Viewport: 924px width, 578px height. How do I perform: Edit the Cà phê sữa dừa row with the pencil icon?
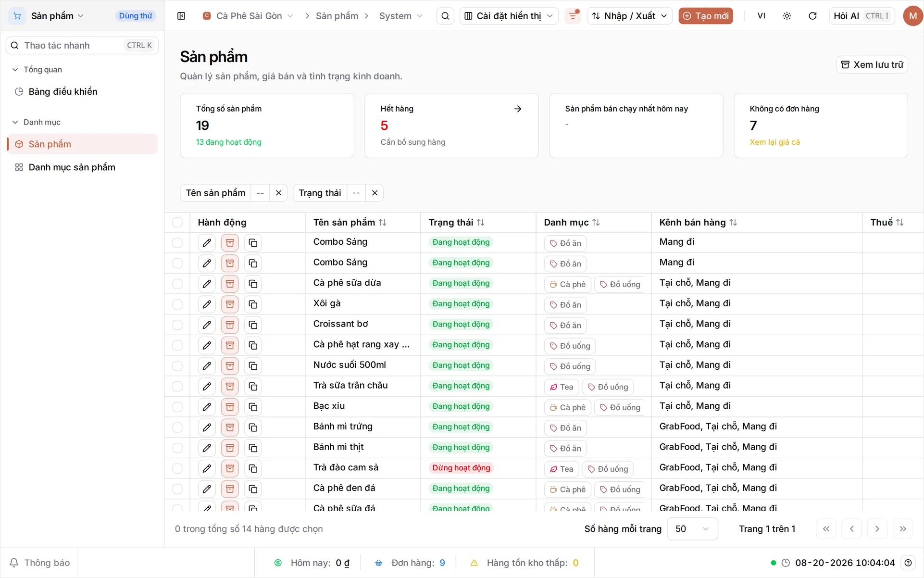click(x=207, y=284)
